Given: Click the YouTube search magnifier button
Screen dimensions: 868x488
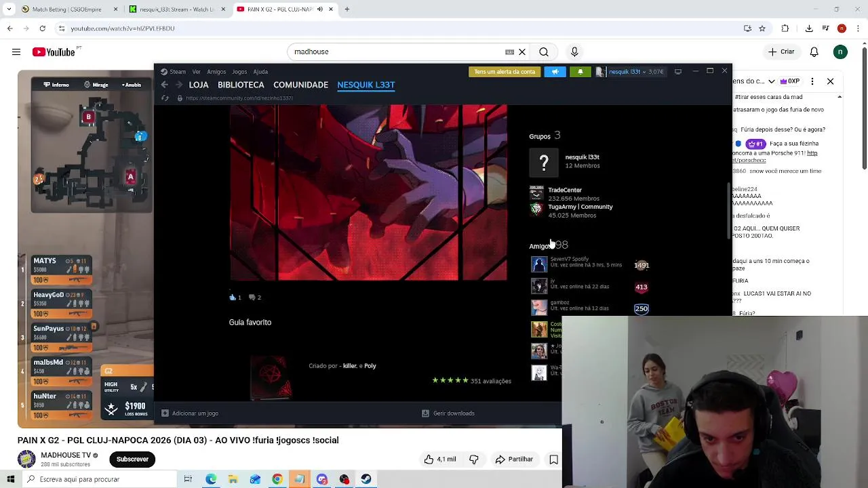Looking at the screenshot, I should (544, 52).
